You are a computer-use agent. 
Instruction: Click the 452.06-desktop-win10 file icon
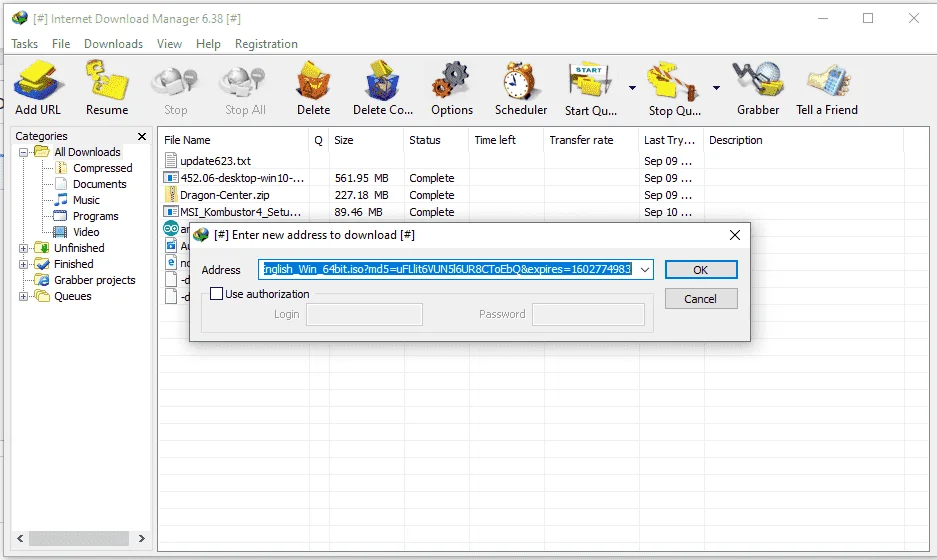171,178
